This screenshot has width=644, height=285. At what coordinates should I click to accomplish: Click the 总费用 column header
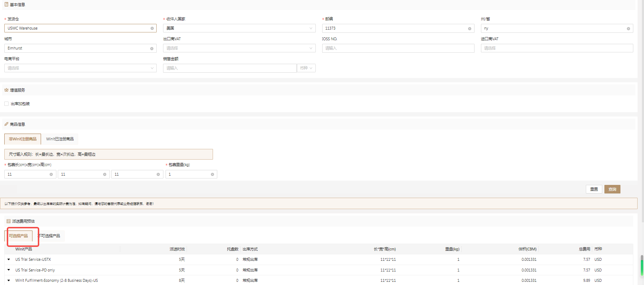(x=584, y=249)
